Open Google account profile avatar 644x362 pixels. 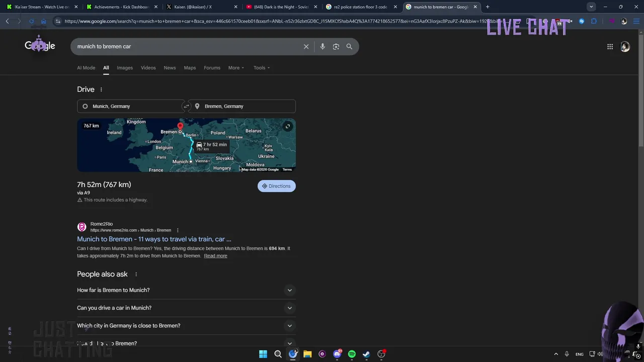(625, 46)
